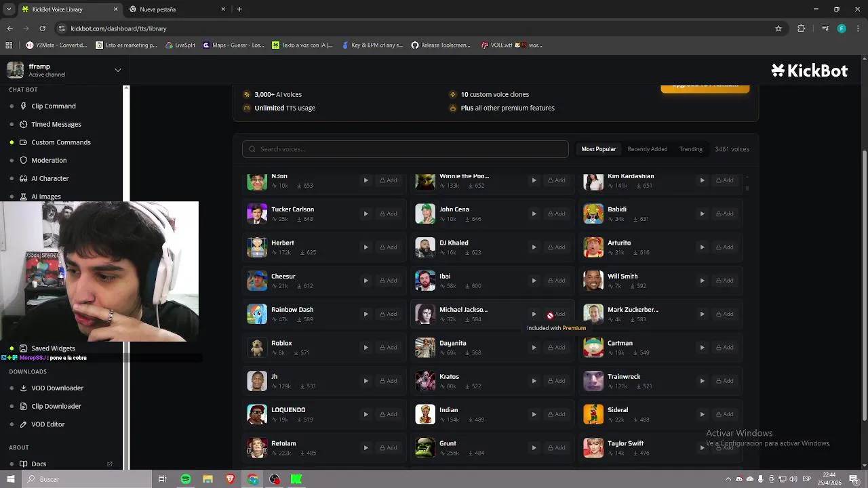Open Moderation in sidebar

click(49, 160)
